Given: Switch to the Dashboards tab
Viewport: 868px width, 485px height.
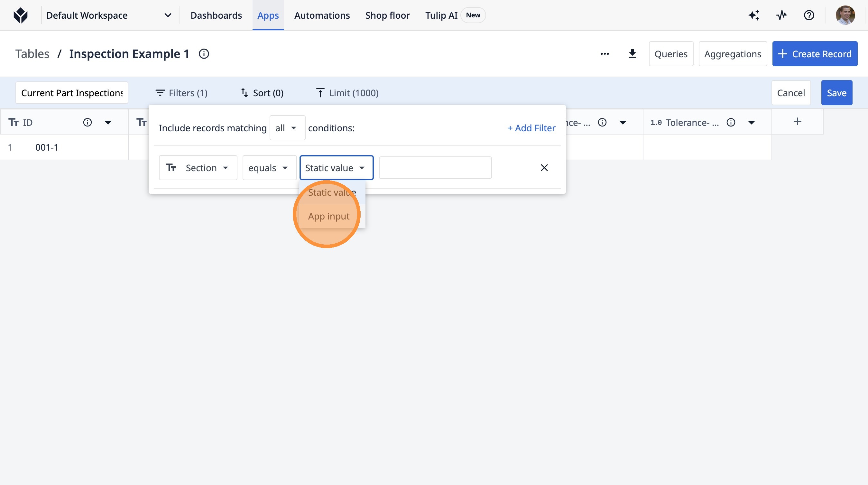Looking at the screenshot, I should (216, 15).
